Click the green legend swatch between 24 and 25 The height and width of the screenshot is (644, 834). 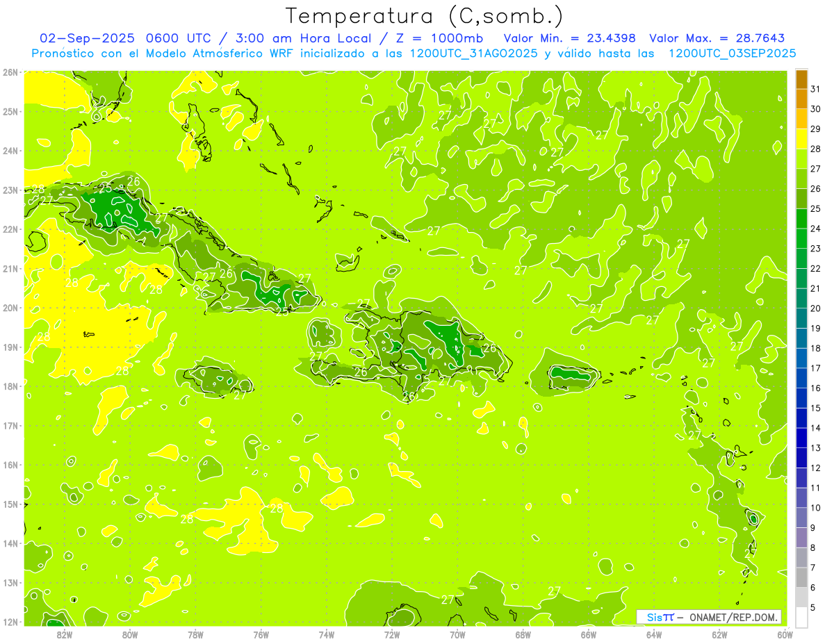point(801,218)
